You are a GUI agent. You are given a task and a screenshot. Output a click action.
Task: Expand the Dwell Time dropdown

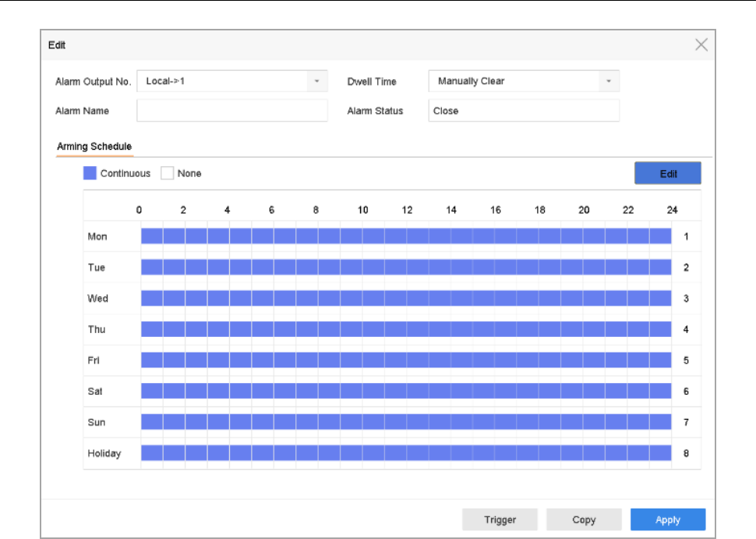point(524,81)
